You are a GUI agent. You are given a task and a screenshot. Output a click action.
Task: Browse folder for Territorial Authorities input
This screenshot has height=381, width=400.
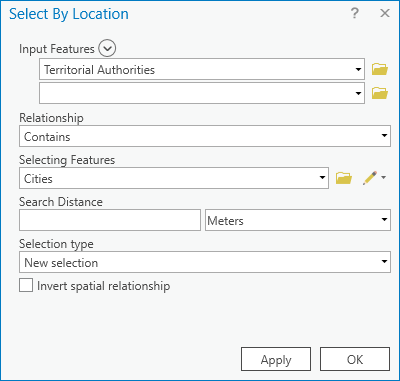pyautogui.click(x=380, y=69)
